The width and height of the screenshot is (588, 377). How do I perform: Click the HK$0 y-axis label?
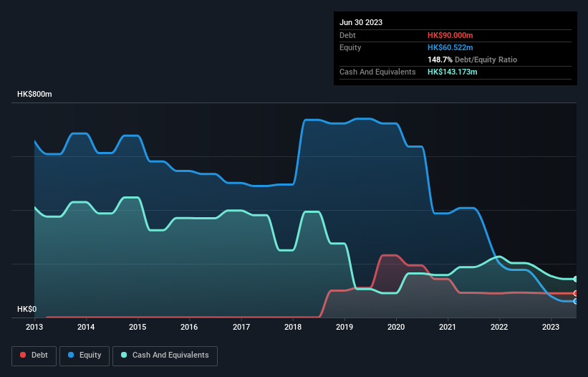(27, 309)
